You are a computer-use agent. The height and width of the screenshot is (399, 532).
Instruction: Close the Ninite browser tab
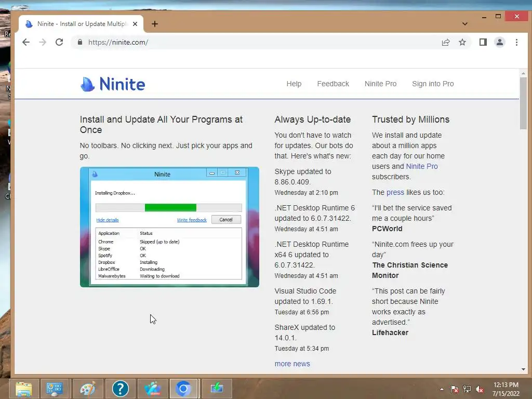click(x=135, y=24)
